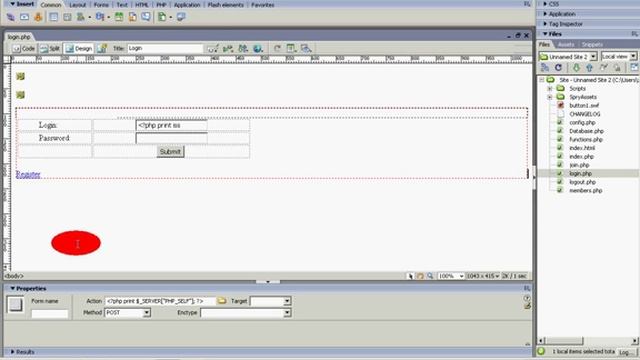The width and height of the screenshot is (640, 360).
Task: Click the Tag Chooser icon
Action: (x=181, y=17)
